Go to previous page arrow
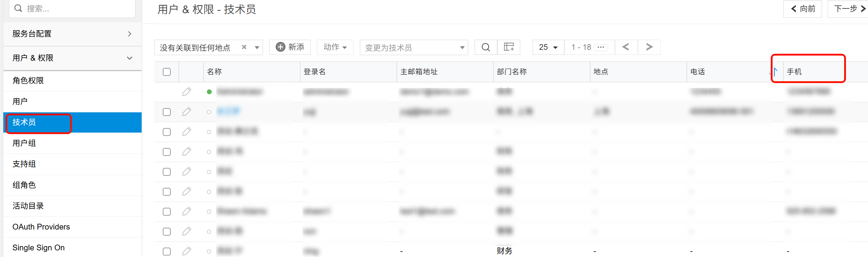 626,47
